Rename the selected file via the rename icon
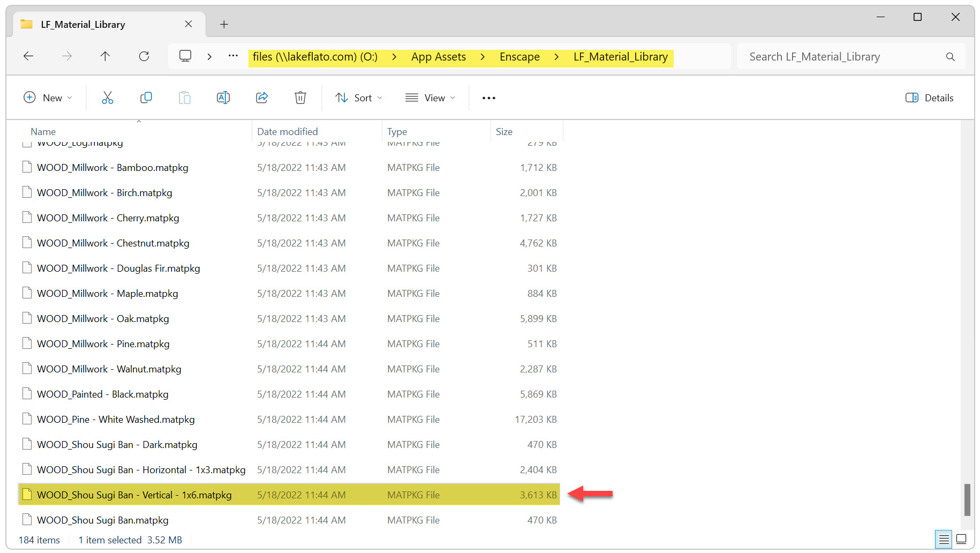 223,98
